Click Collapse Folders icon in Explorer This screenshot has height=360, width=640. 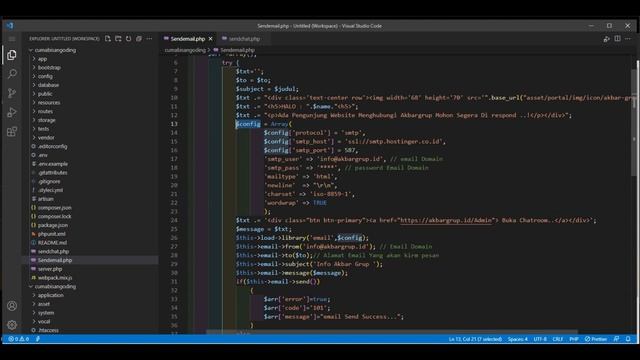(139, 39)
